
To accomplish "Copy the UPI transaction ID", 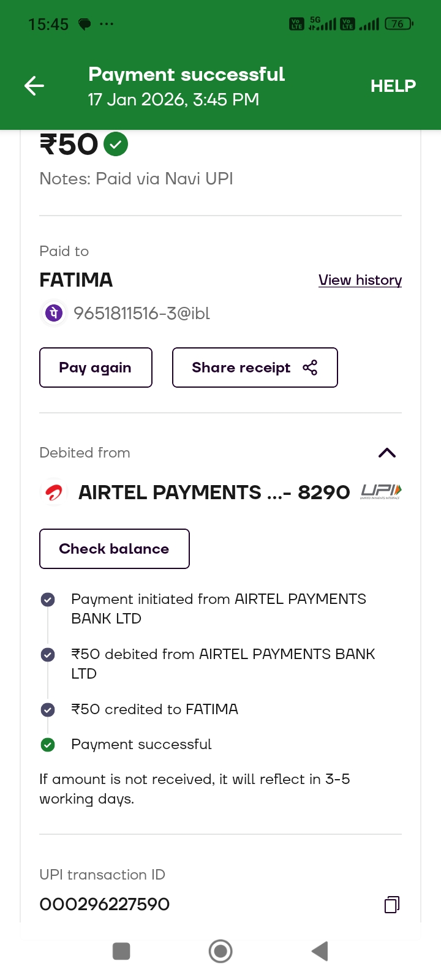I will coord(392,905).
